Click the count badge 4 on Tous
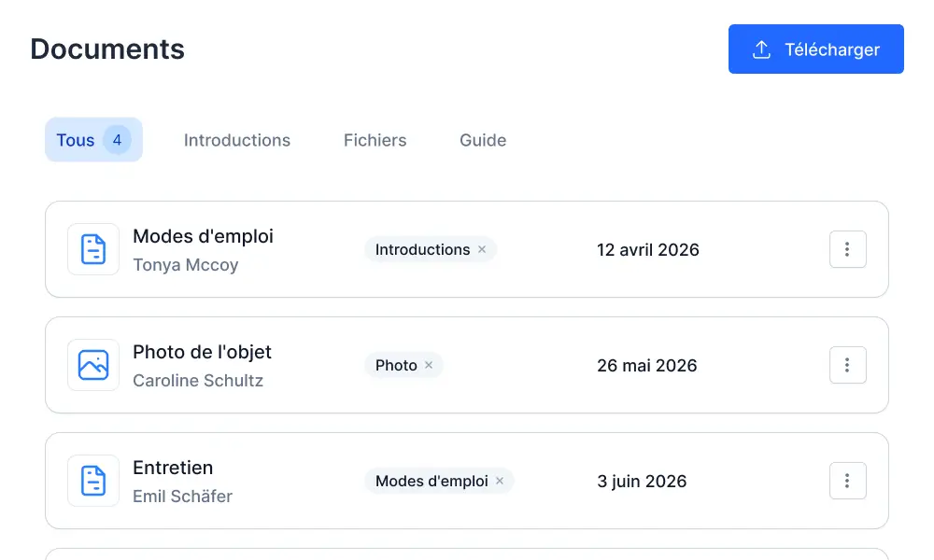934x560 pixels. (x=117, y=140)
